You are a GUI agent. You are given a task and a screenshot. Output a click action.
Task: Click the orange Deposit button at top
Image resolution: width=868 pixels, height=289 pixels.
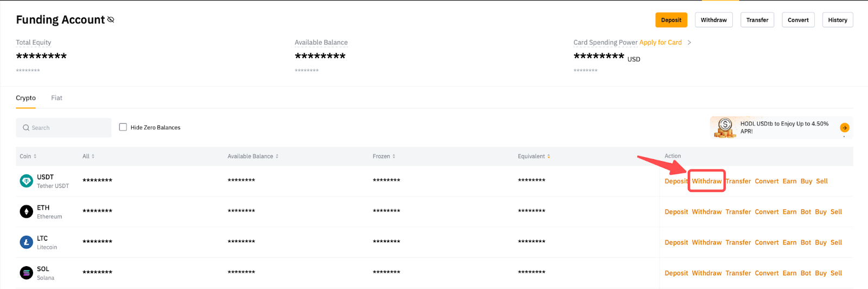click(671, 20)
